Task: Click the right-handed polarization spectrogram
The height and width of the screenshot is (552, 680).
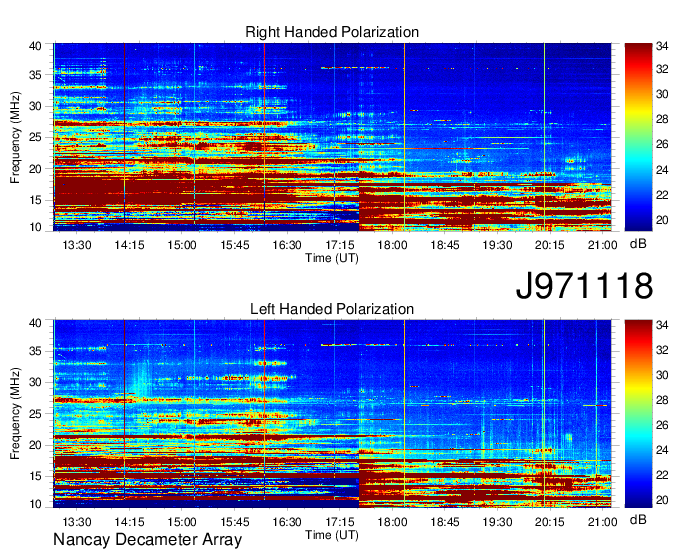Action: point(332,137)
